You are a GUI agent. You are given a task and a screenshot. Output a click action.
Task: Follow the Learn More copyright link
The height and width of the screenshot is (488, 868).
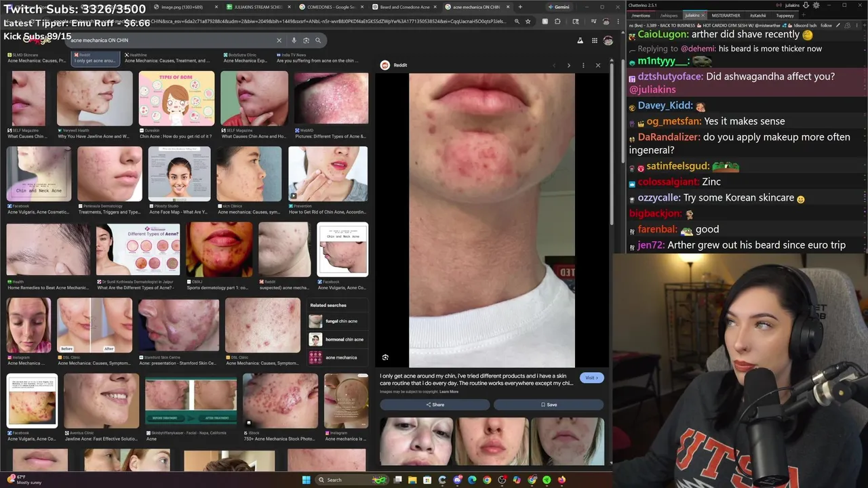click(x=449, y=392)
